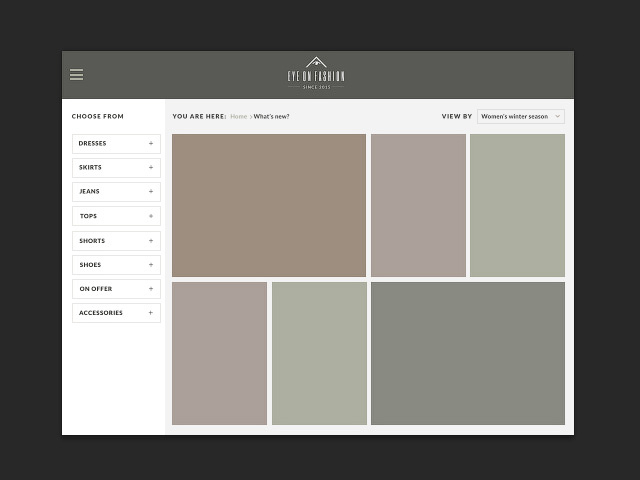This screenshot has height=480, width=640.
Task: Open the large dark gray bottom-right tile
Action: tap(468, 353)
